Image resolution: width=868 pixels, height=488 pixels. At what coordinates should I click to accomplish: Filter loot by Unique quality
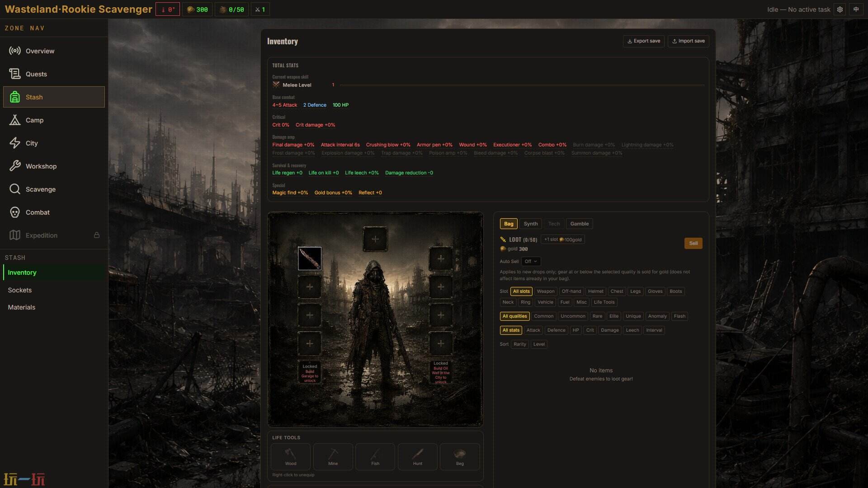633,316
